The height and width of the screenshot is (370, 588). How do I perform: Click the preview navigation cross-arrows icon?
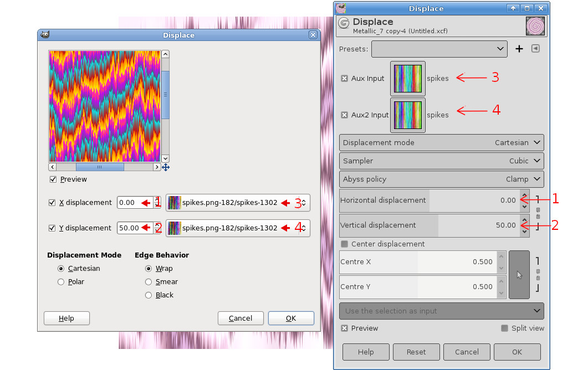point(166,167)
